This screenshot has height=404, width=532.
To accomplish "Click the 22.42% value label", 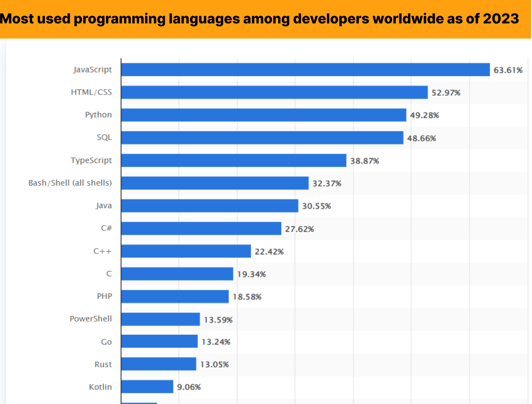I will pos(269,252).
